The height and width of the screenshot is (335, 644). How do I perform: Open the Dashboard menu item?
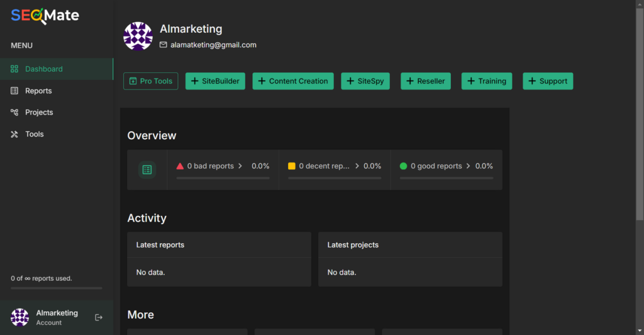click(57, 69)
